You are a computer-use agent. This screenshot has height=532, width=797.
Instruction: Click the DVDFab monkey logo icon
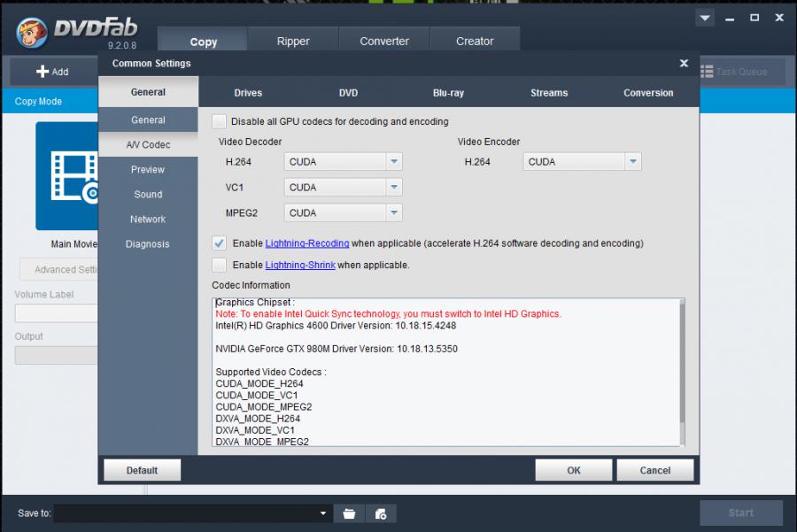[32, 33]
